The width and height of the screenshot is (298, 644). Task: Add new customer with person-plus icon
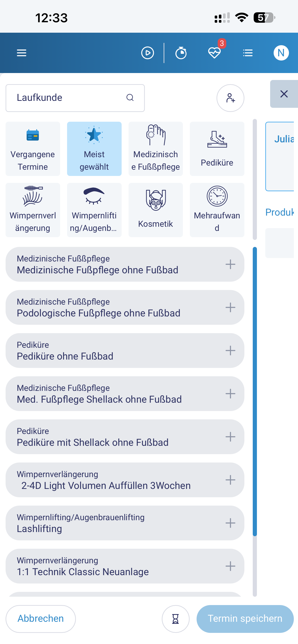(x=230, y=98)
